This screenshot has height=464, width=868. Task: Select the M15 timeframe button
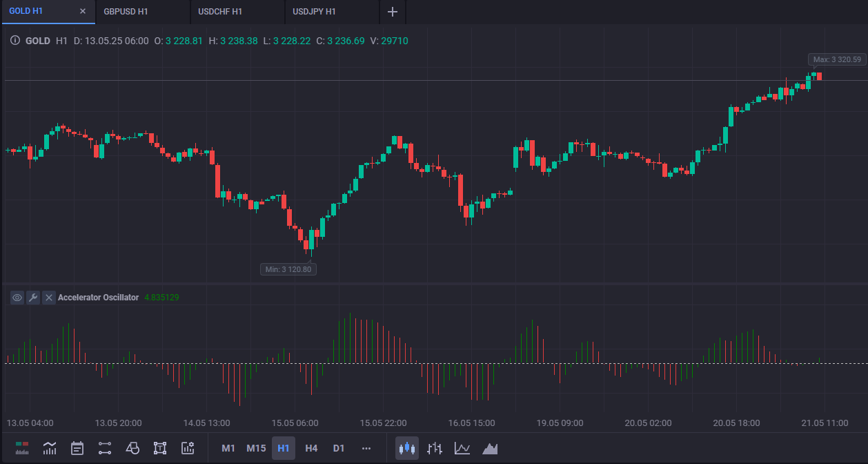(x=256, y=448)
